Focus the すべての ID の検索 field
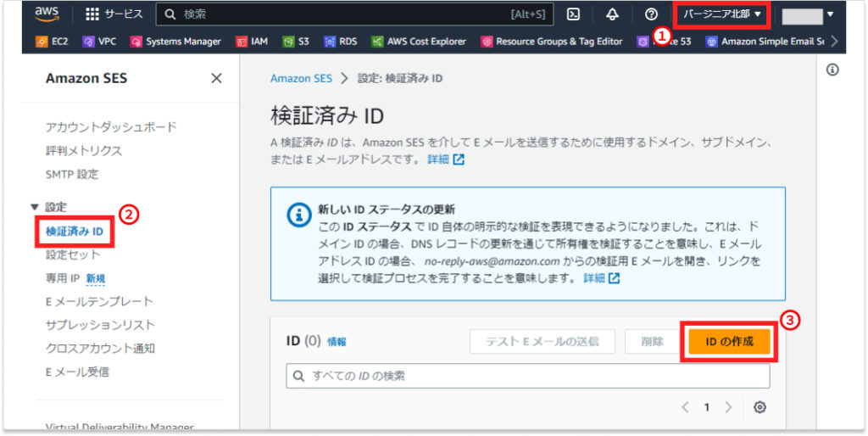Viewport: 868px width, 436px height. pos(527,376)
